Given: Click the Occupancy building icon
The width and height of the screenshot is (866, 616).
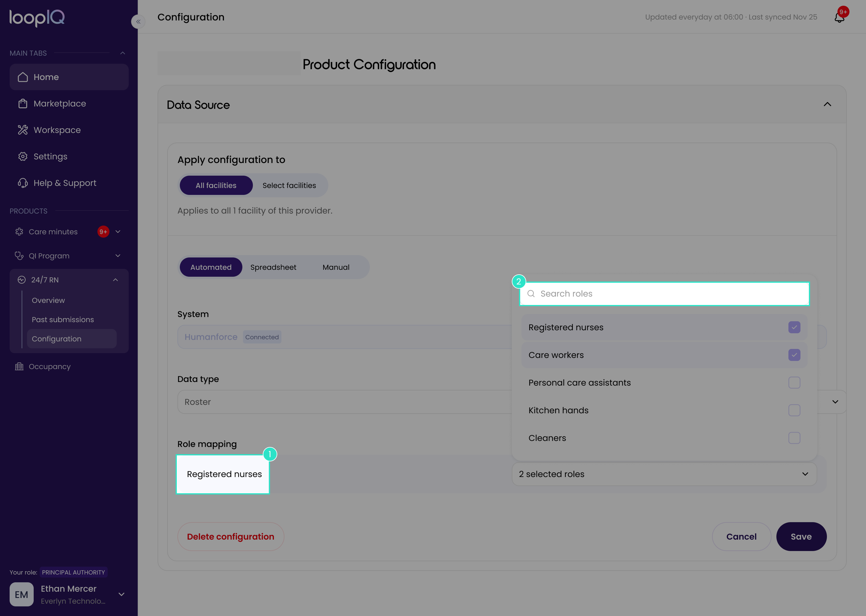Looking at the screenshot, I should click(19, 366).
